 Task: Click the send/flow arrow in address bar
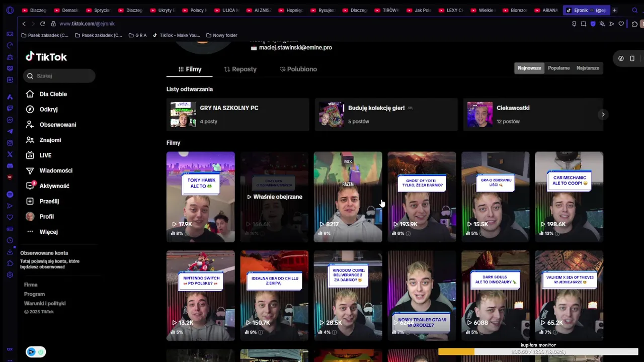(x=612, y=24)
